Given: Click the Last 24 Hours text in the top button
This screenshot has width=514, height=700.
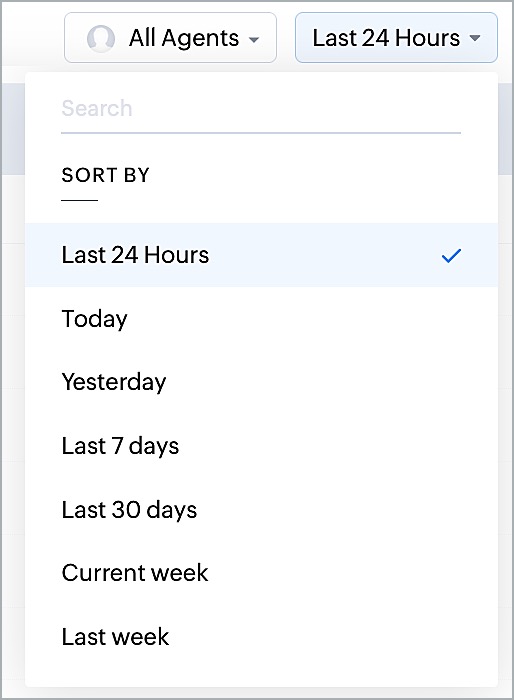Looking at the screenshot, I should (386, 38).
